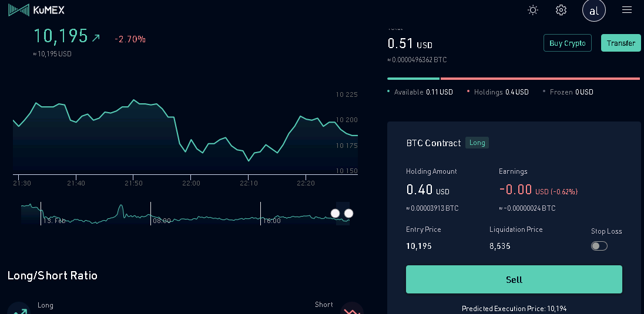Image resolution: width=644 pixels, height=314 pixels.
Task: Click the BTC Contract title
Action: pyautogui.click(x=433, y=143)
